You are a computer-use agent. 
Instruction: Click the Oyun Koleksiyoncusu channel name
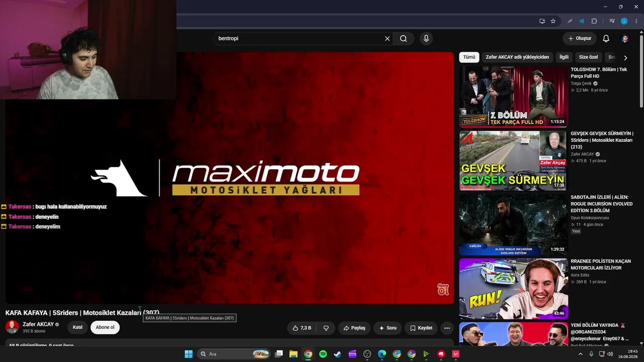[x=590, y=218]
